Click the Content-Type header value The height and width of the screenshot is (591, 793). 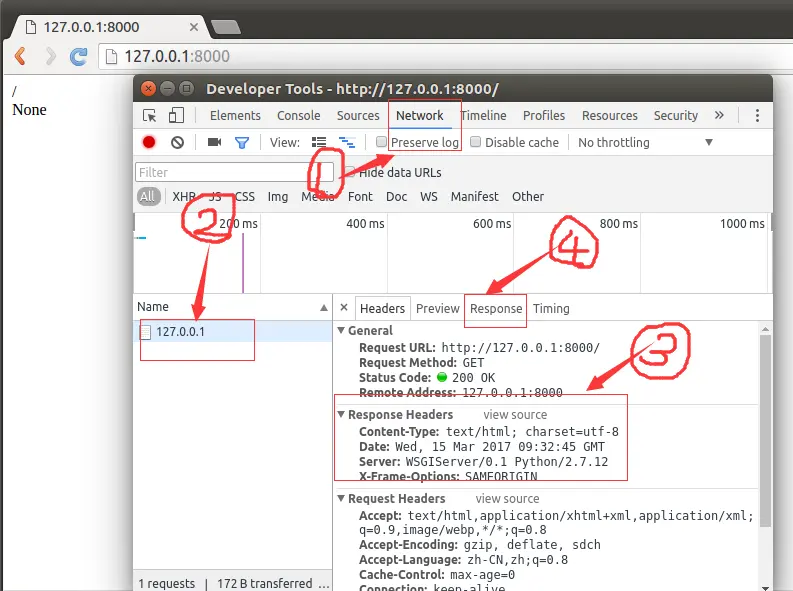click(532, 432)
